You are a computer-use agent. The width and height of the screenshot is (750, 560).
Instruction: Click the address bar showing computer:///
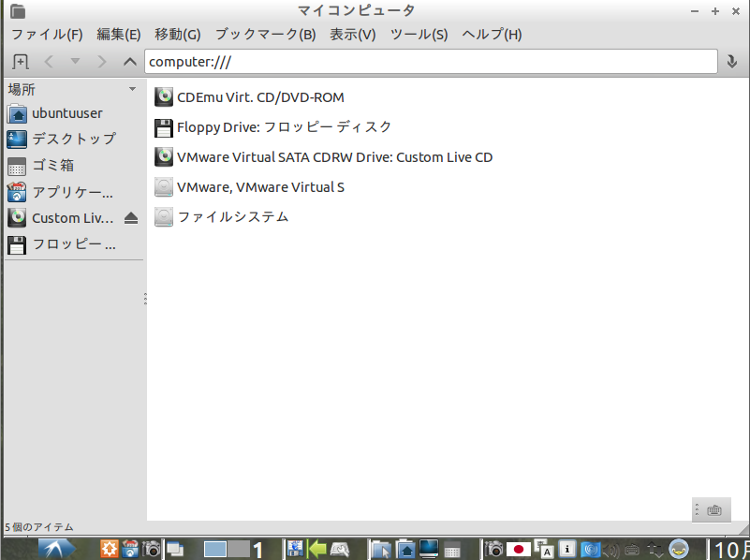click(431, 62)
